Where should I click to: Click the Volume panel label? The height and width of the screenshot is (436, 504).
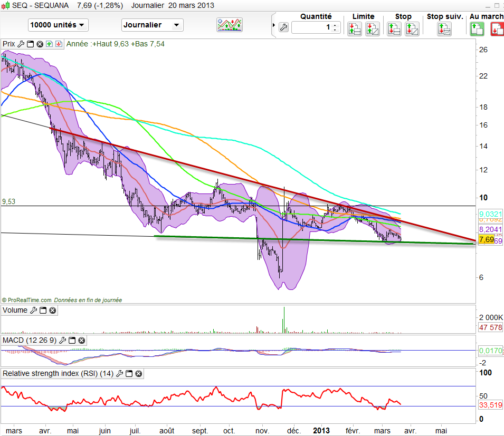click(15, 310)
